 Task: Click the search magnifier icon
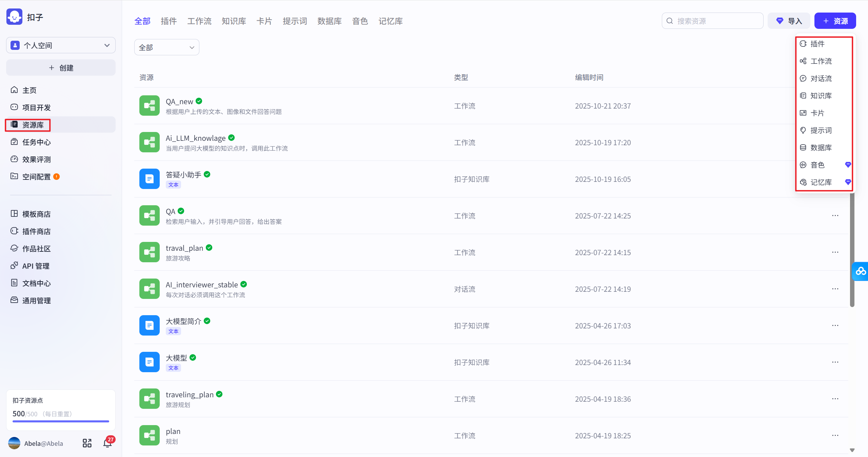(670, 21)
